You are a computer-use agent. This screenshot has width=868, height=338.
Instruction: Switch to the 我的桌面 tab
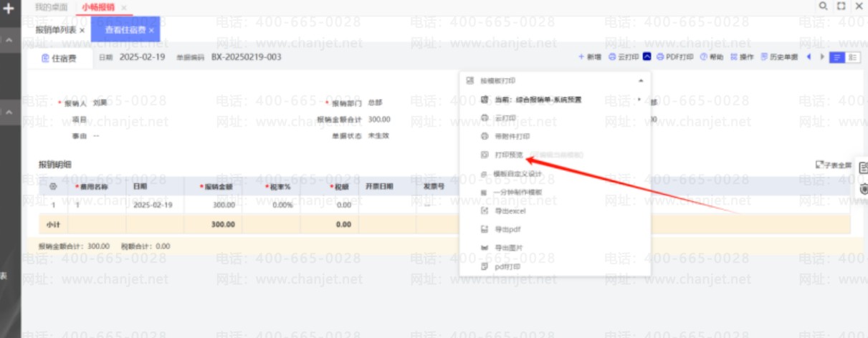point(50,6)
